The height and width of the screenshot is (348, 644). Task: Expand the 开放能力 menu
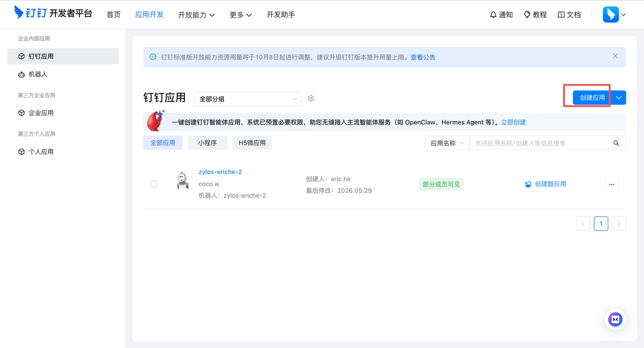(197, 15)
